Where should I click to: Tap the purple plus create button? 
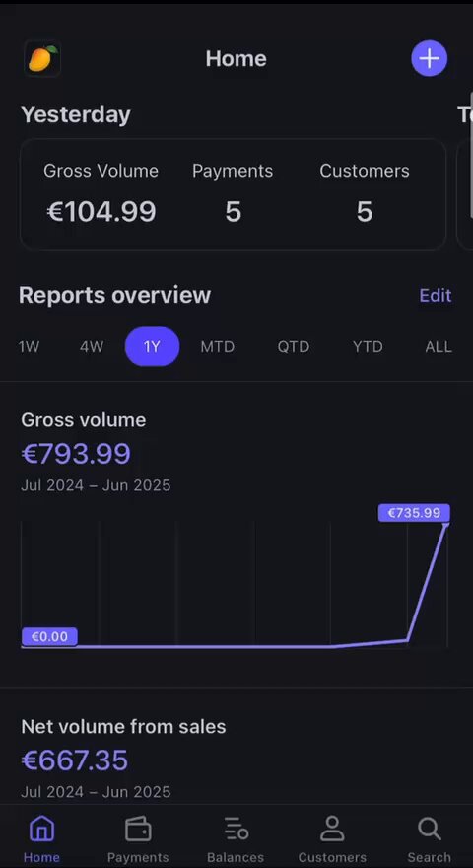(429, 58)
